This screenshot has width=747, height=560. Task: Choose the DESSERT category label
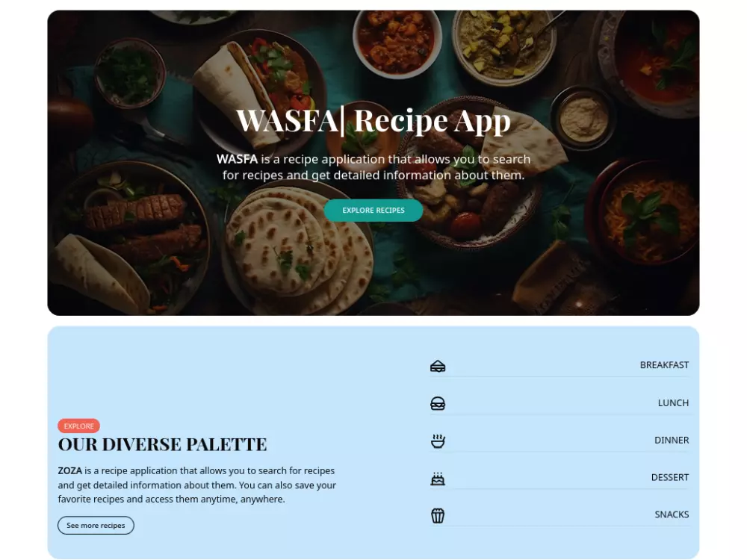pos(670,477)
